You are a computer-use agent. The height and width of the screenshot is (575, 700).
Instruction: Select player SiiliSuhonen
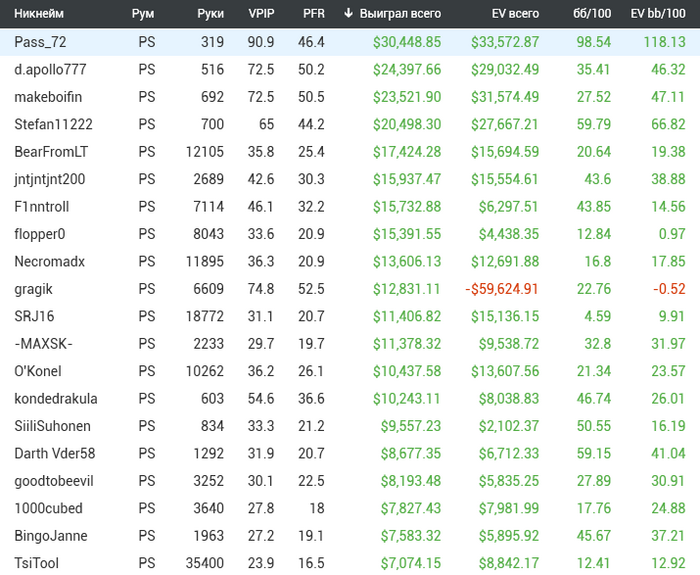coord(52,426)
